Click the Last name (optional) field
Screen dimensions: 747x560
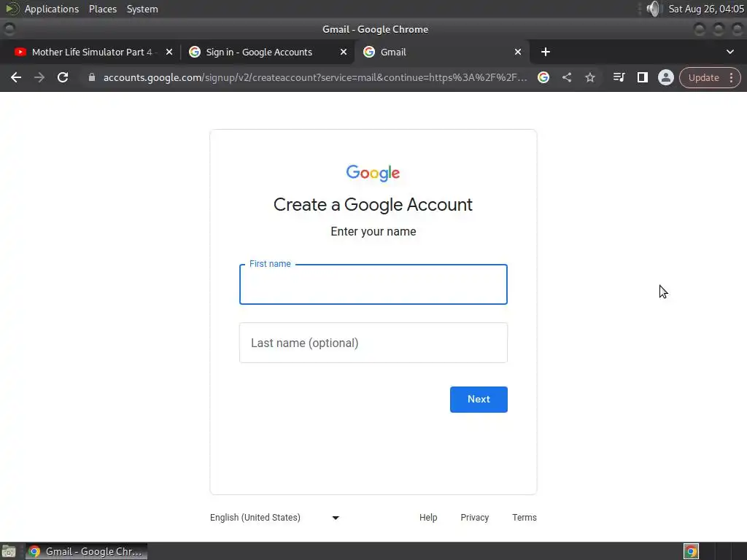tap(373, 343)
